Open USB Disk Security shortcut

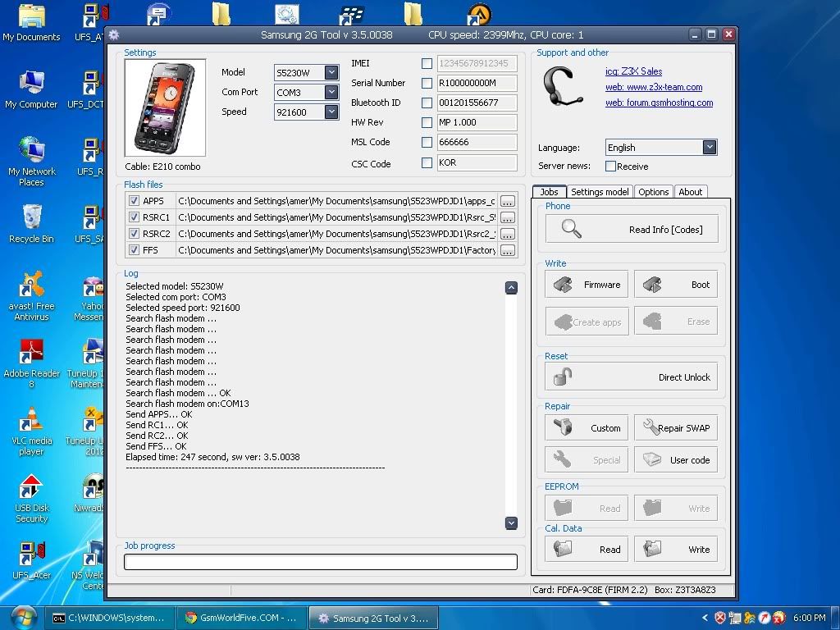[31, 498]
